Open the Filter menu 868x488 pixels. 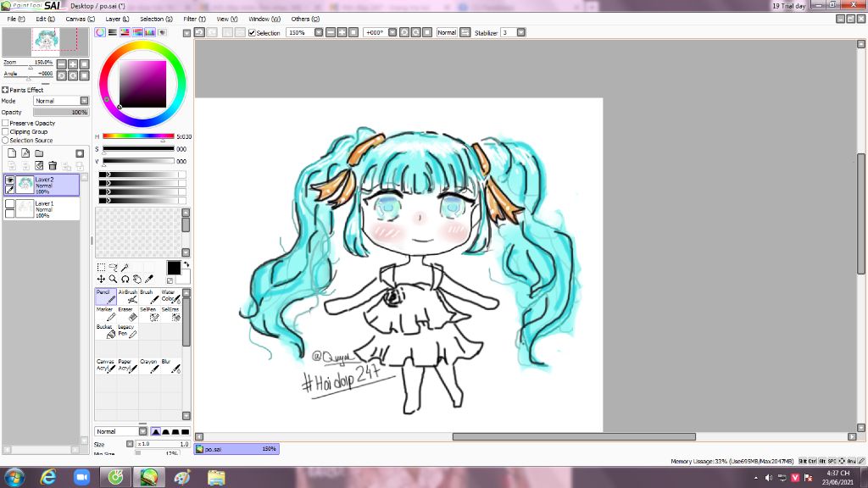(194, 19)
